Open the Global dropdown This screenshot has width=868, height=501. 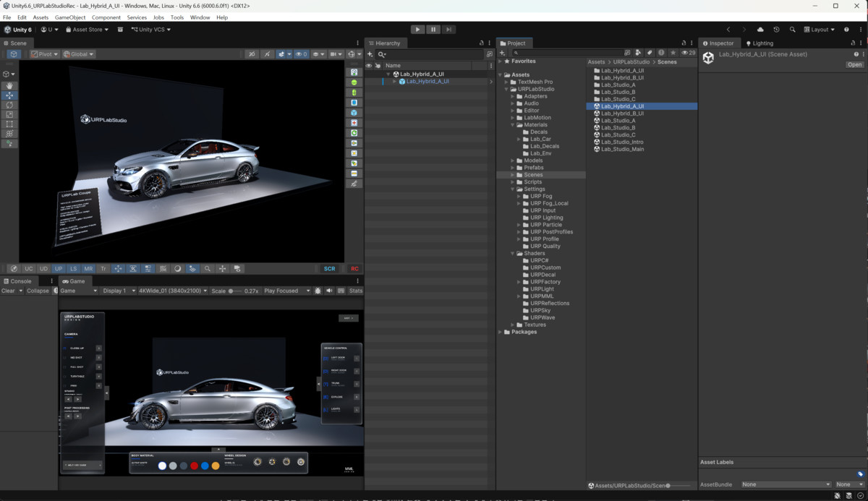(79, 54)
